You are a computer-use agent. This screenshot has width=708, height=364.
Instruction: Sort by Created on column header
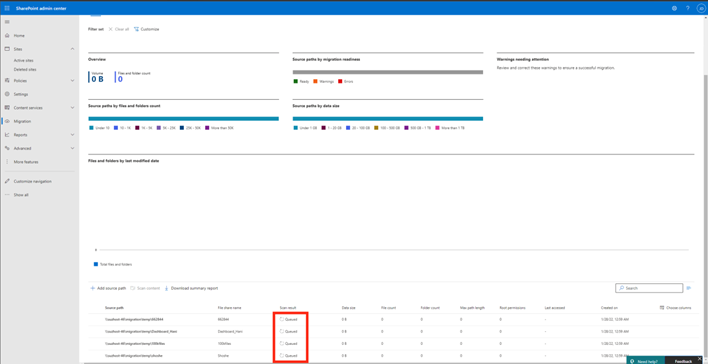[609, 308]
